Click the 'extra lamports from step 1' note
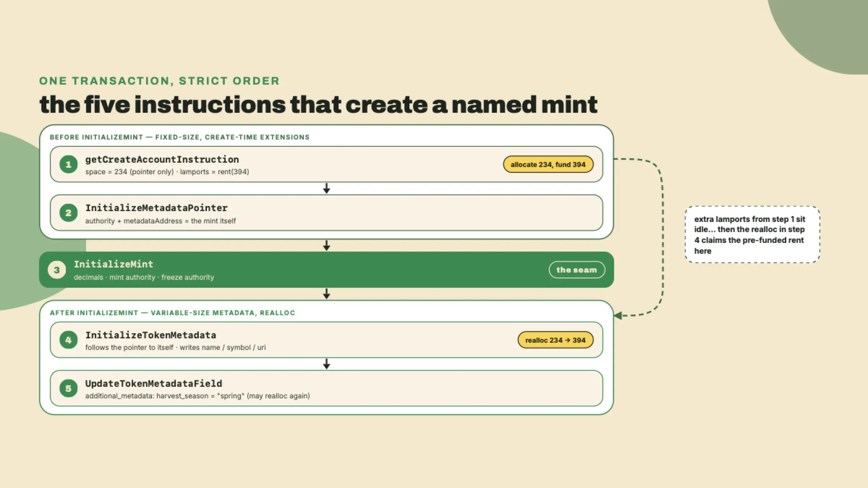Screen dimensions: 868x488 (752, 235)
